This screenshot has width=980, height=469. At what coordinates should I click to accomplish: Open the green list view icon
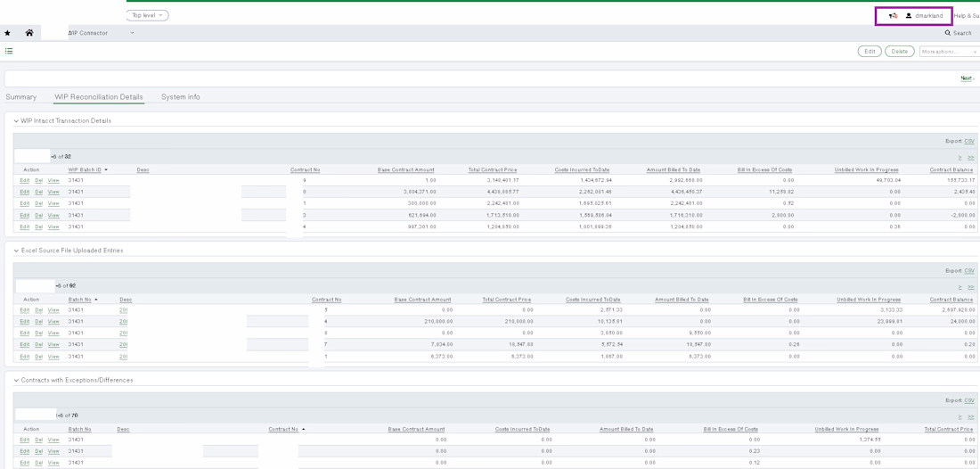point(9,52)
